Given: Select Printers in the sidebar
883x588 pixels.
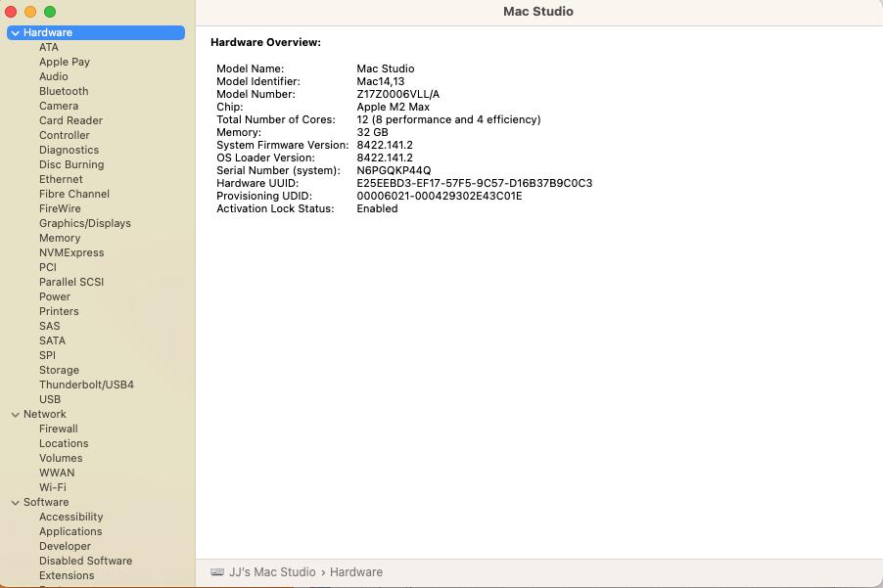Looking at the screenshot, I should tap(59, 311).
